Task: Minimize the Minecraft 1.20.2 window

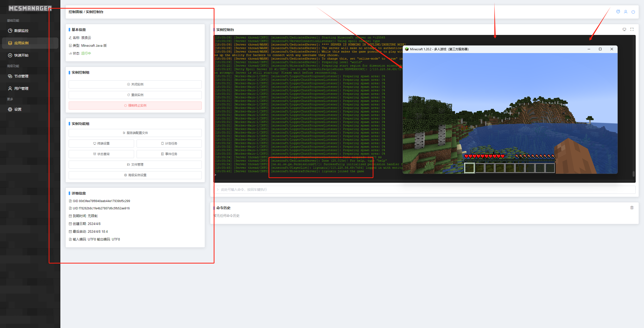Action: (589, 49)
